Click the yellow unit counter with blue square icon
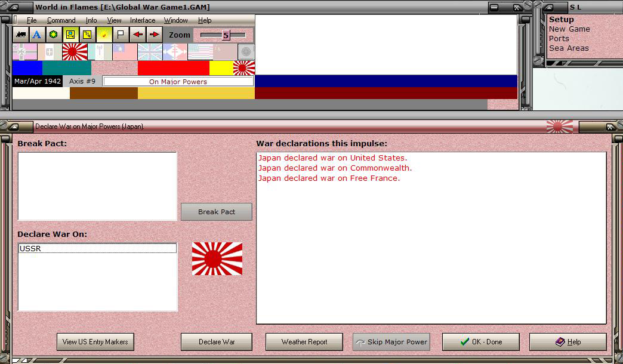This screenshot has height=364, width=623. pyautogui.click(x=70, y=35)
